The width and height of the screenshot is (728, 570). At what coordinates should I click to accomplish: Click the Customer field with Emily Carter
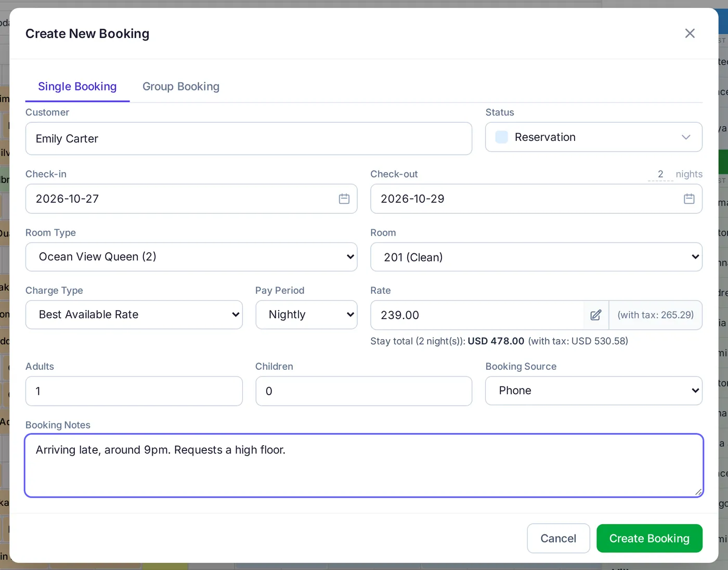tap(249, 139)
